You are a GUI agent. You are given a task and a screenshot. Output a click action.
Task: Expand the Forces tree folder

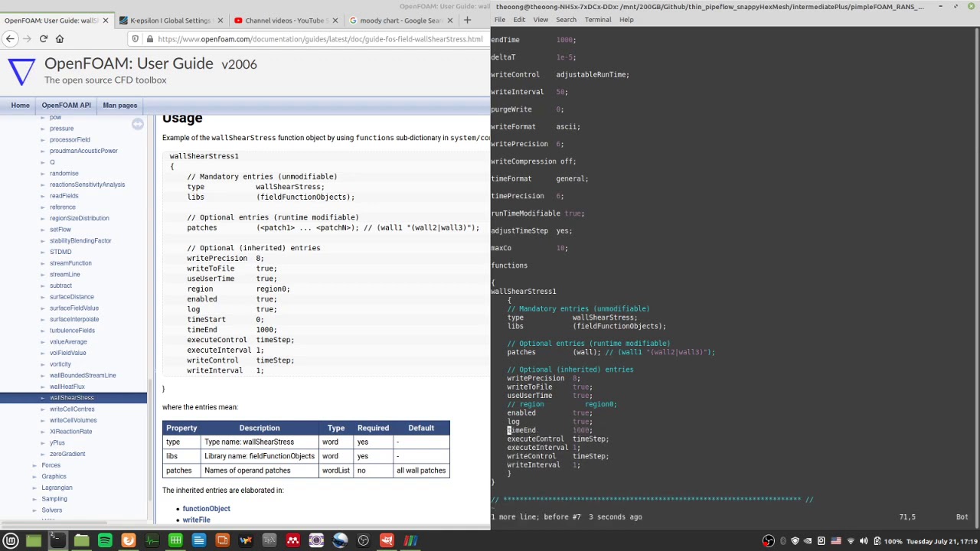click(34, 465)
